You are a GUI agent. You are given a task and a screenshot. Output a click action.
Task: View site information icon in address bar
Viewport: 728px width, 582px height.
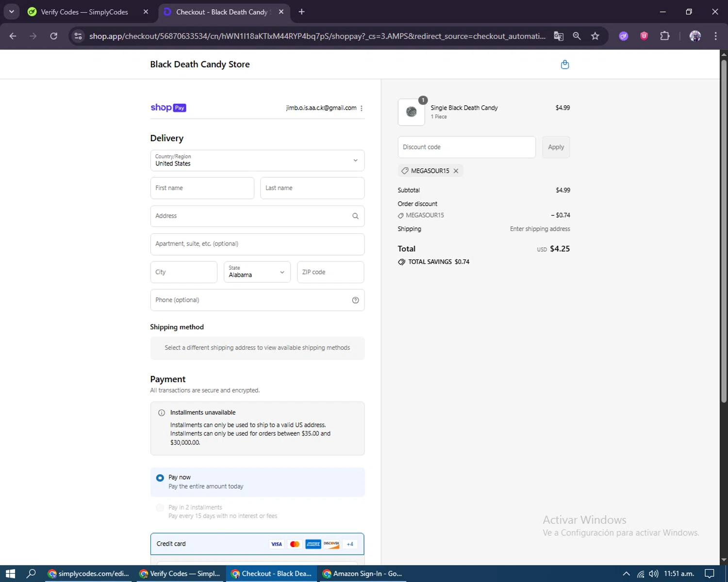point(78,36)
